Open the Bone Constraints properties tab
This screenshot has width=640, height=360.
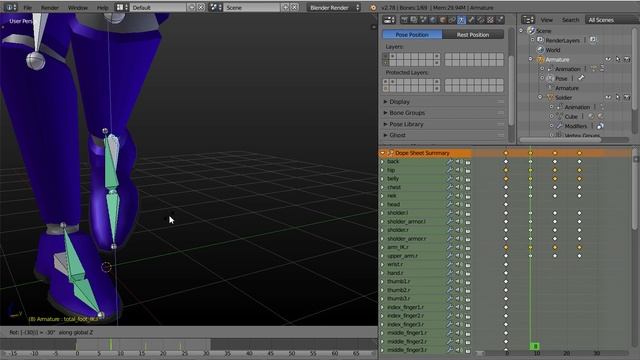480,20
